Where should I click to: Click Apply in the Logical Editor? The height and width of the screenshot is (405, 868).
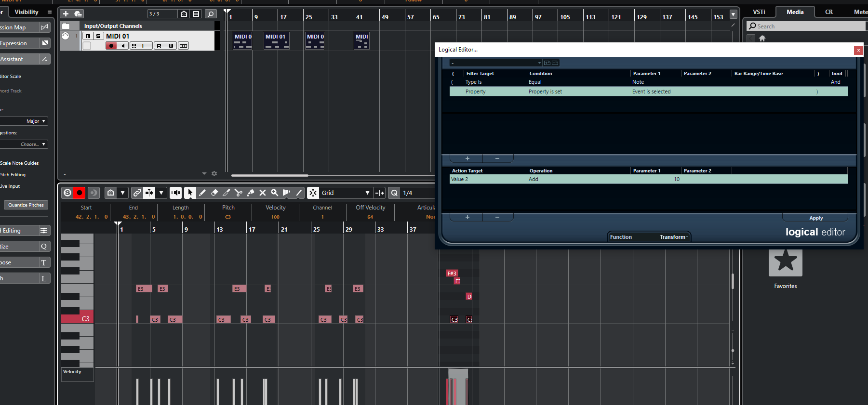[x=816, y=218]
